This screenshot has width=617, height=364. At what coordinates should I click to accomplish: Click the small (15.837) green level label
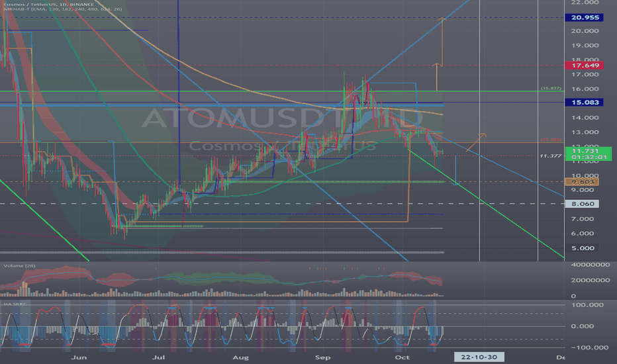pos(551,88)
